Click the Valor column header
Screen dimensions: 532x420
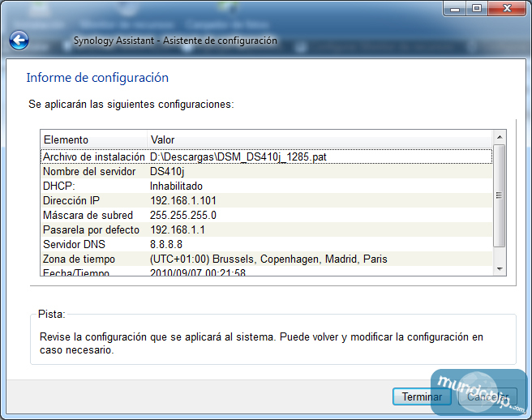tap(319, 139)
